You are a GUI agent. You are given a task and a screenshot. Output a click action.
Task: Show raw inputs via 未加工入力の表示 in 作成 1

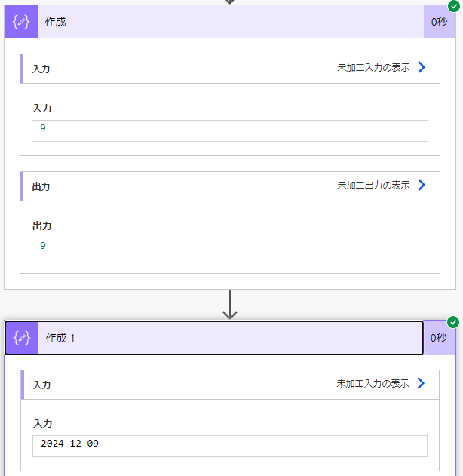373,383
